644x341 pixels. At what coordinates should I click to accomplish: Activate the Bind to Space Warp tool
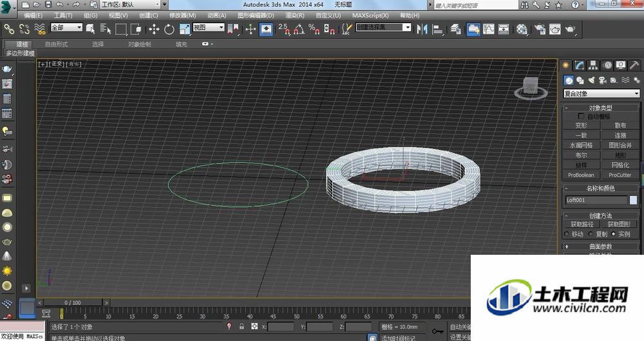point(39,29)
